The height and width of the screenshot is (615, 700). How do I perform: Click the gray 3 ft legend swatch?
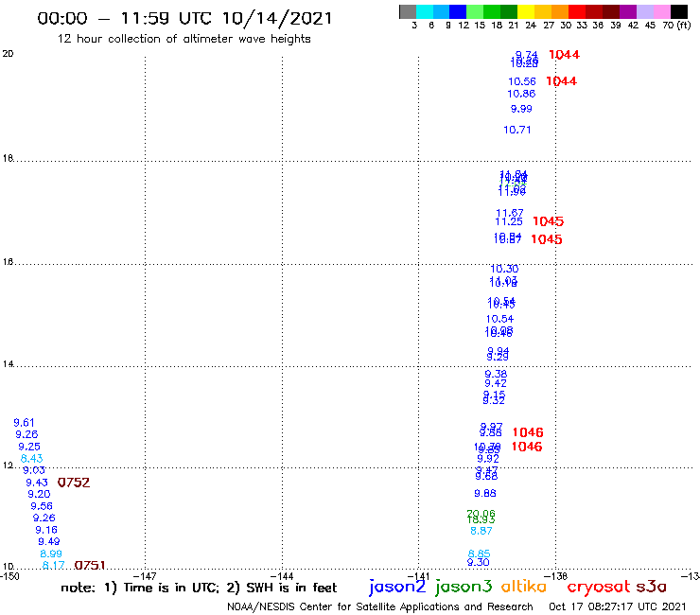click(408, 11)
